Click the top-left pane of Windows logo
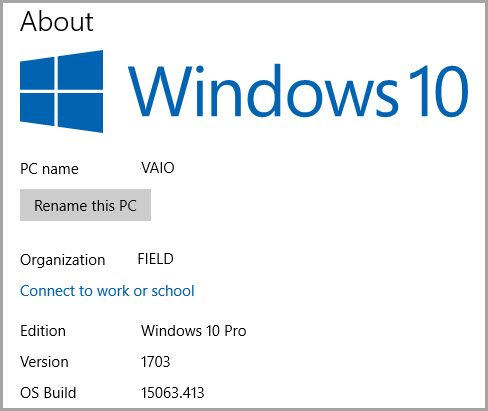 click(37, 73)
